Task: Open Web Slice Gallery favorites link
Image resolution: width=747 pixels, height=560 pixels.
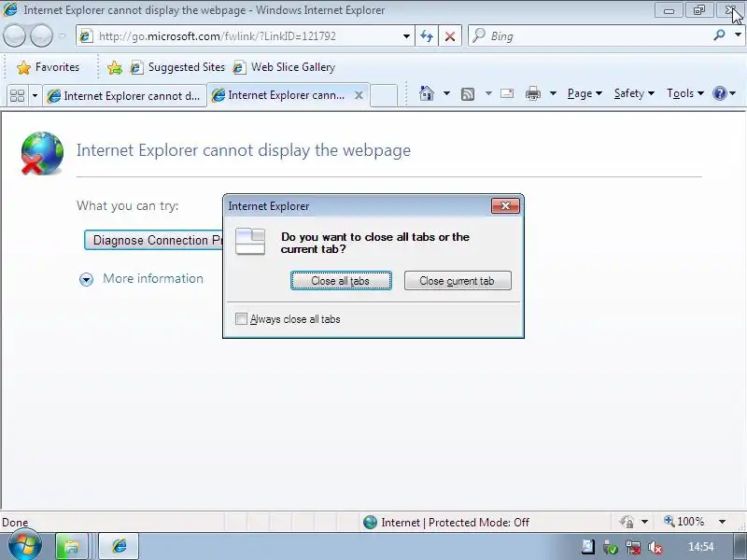Action: (x=285, y=67)
